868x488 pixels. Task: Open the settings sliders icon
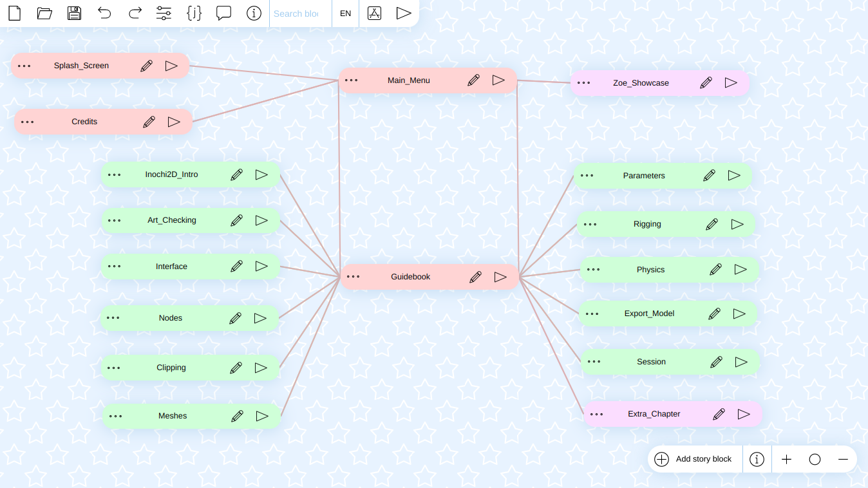(164, 13)
